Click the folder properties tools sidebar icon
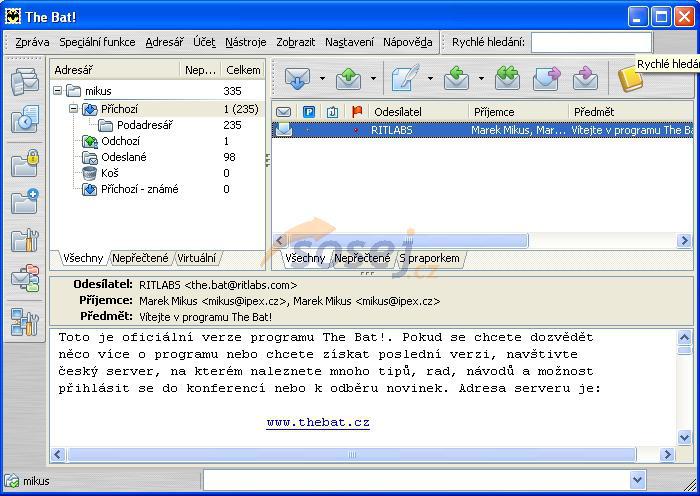The width and height of the screenshot is (700, 496). tap(25, 240)
